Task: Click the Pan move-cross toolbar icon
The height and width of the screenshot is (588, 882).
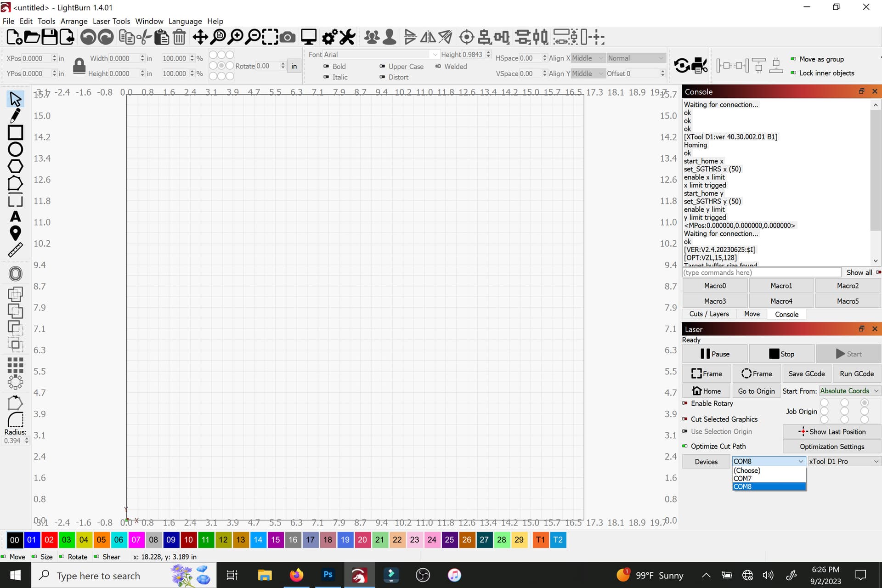Action: pyautogui.click(x=200, y=37)
